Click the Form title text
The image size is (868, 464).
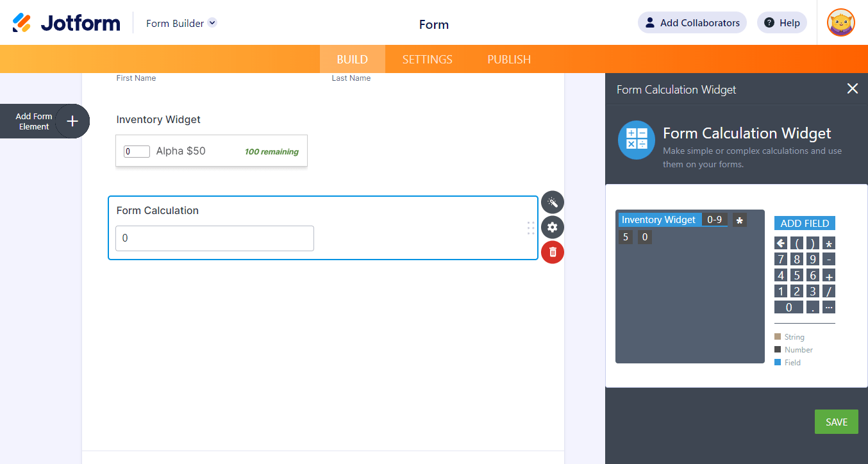coord(434,24)
